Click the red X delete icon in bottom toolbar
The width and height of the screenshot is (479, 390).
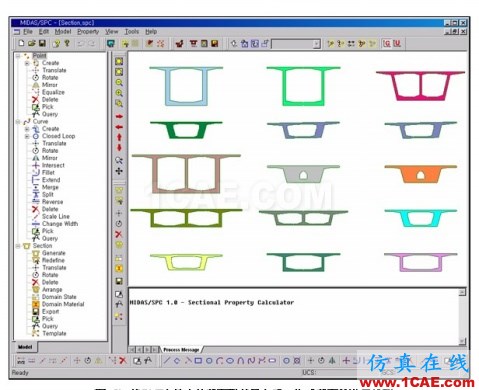[123, 360]
